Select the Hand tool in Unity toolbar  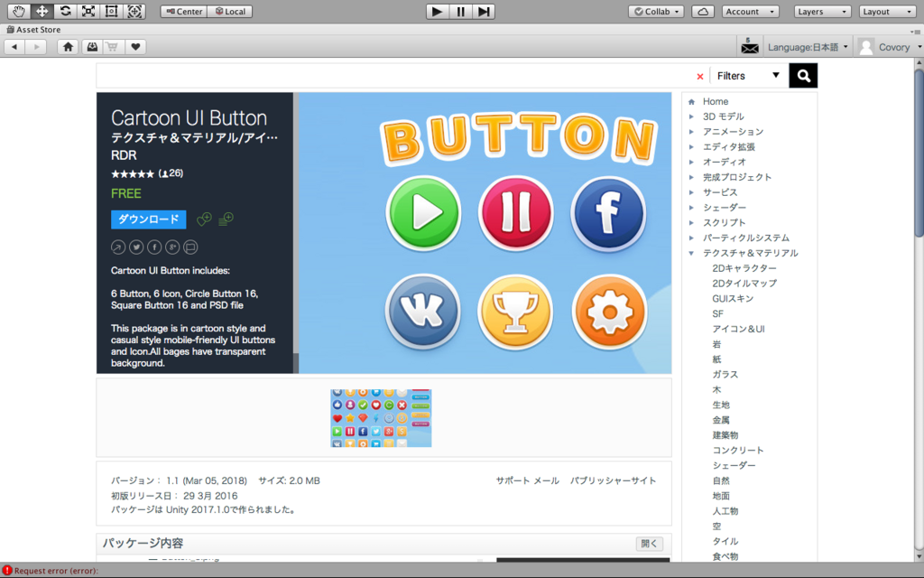coord(18,11)
